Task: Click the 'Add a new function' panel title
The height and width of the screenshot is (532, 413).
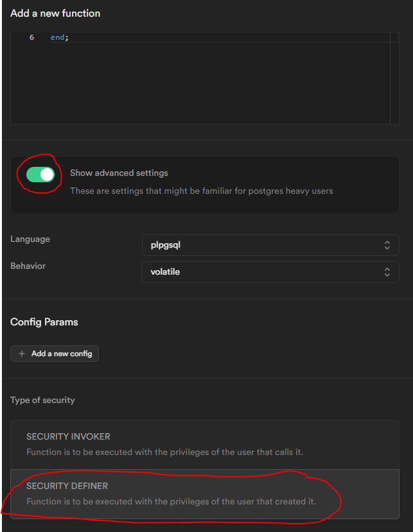Action: click(x=55, y=13)
